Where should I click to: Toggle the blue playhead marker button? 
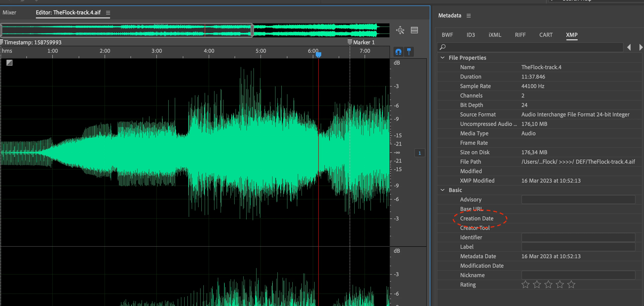pos(409,52)
